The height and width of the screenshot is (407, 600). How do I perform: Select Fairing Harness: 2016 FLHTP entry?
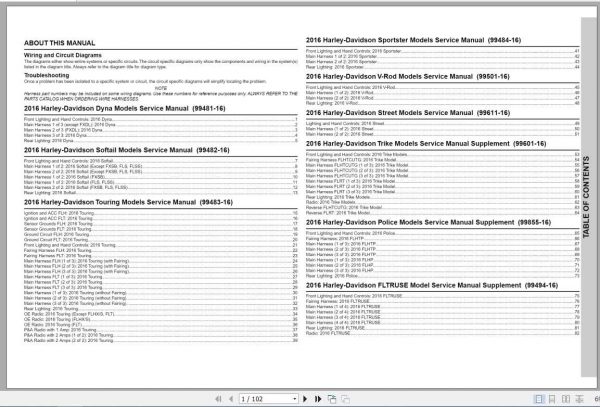[443, 239]
